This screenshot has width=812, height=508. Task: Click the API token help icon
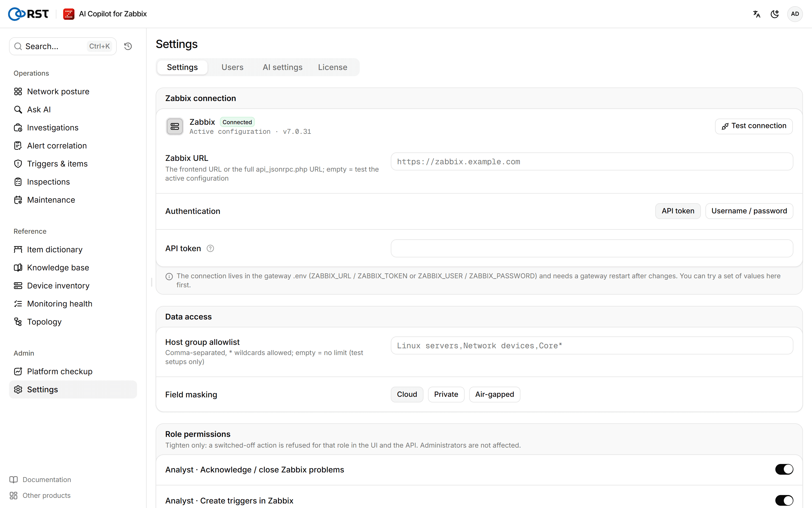[x=210, y=248]
